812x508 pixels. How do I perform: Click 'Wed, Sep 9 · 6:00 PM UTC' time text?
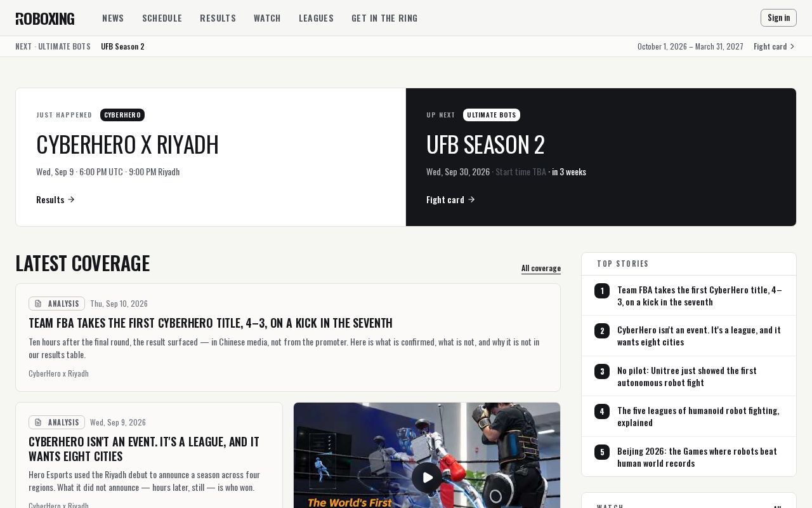click(79, 171)
